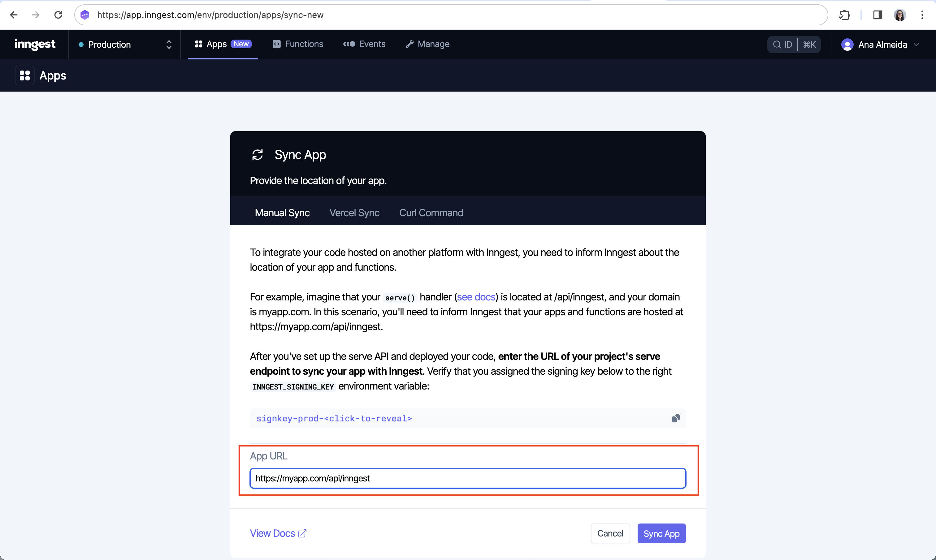Click the Cancel button
The height and width of the screenshot is (560, 936).
(x=609, y=533)
